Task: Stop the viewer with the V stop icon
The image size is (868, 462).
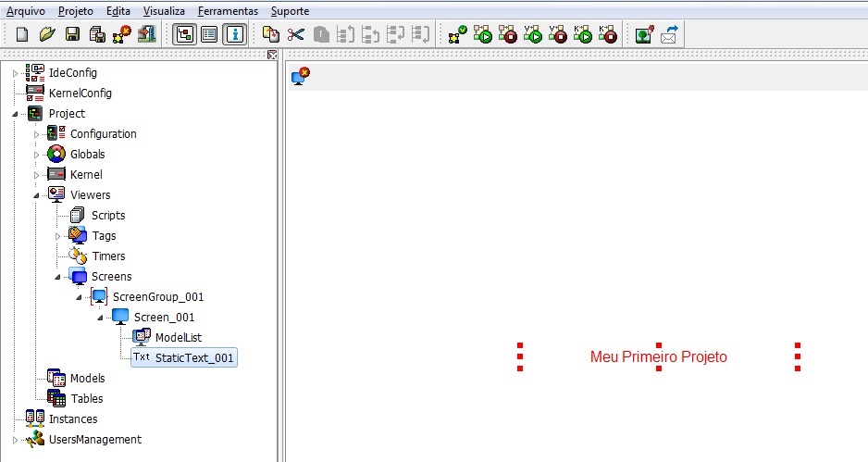Action: click(x=558, y=34)
